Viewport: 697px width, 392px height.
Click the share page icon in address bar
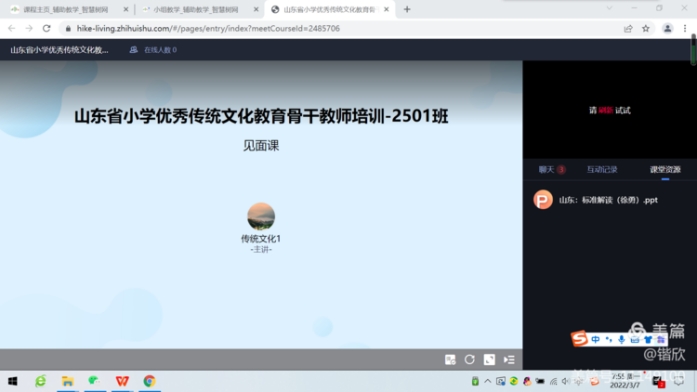coord(628,28)
